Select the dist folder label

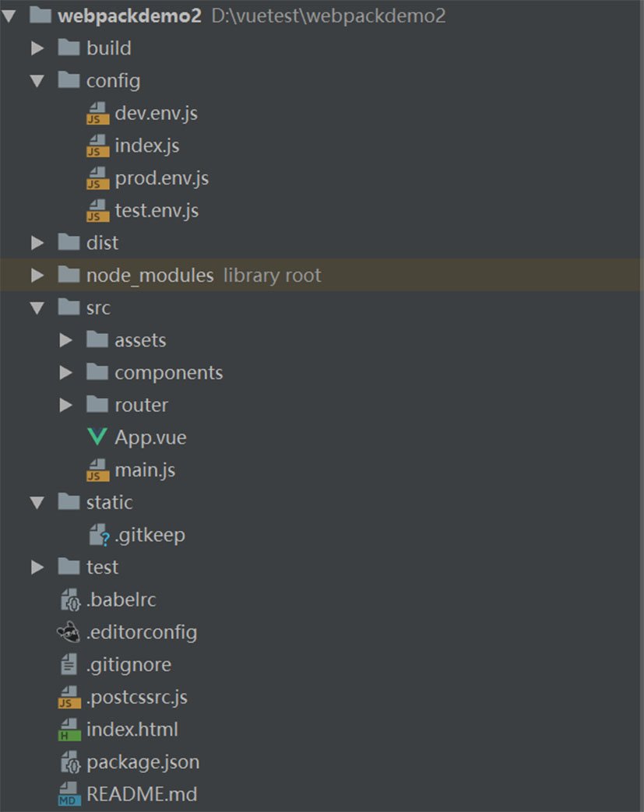[103, 243]
